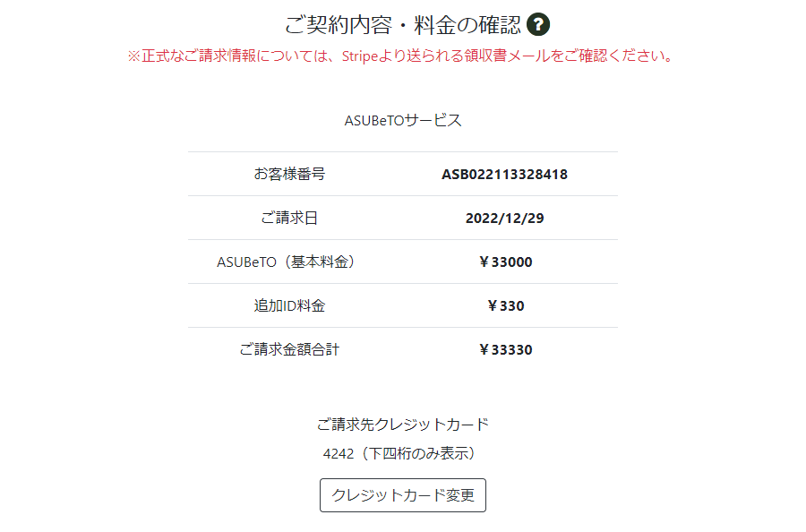Screen dimensions: 806x532
Task: Click the red Stripe receipt notice text
Action: point(402,56)
